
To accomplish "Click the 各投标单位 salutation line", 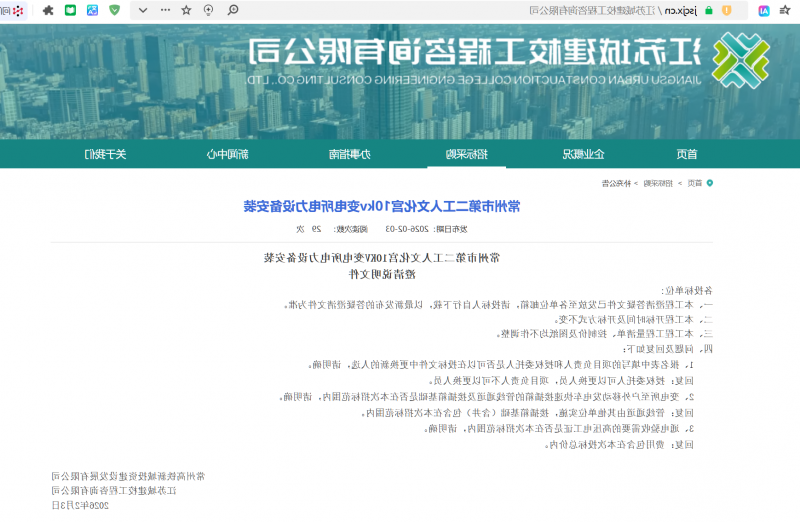I will coord(687,290).
